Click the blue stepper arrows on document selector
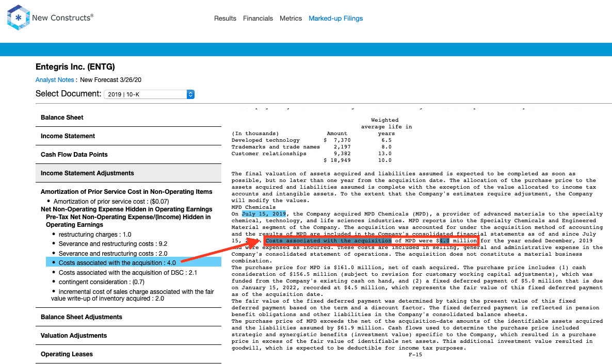The image size is (612, 364). click(x=190, y=94)
